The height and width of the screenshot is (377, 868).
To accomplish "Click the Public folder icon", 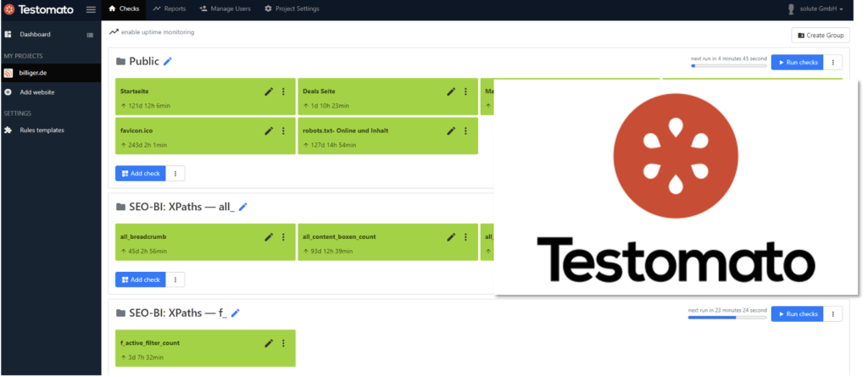I will pos(120,62).
